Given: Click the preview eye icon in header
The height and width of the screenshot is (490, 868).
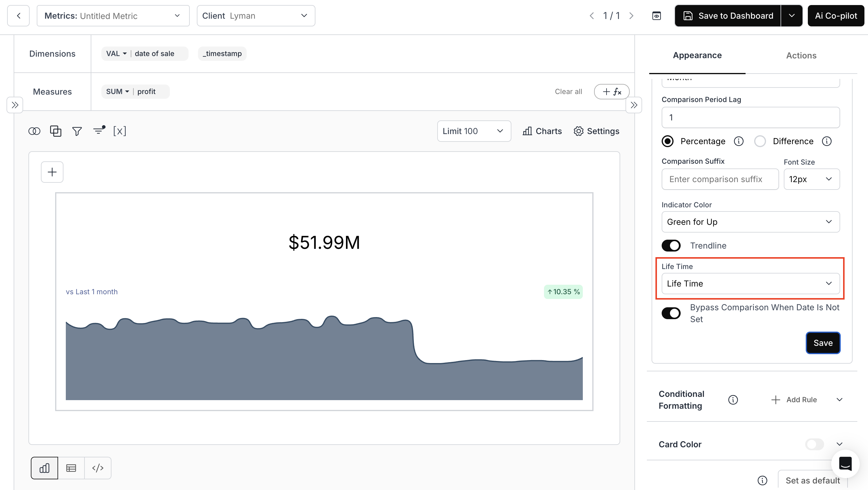Looking at the screenshot, I should point(656,16).
